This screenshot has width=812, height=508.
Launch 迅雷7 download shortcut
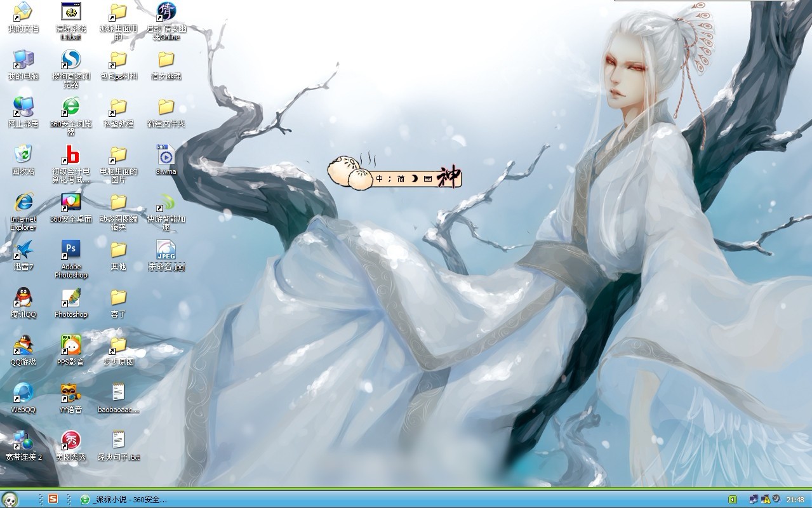[23, 255]
